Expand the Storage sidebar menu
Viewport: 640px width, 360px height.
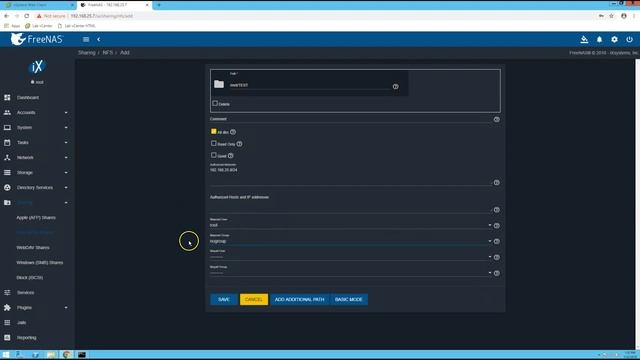tap(37, 173)
